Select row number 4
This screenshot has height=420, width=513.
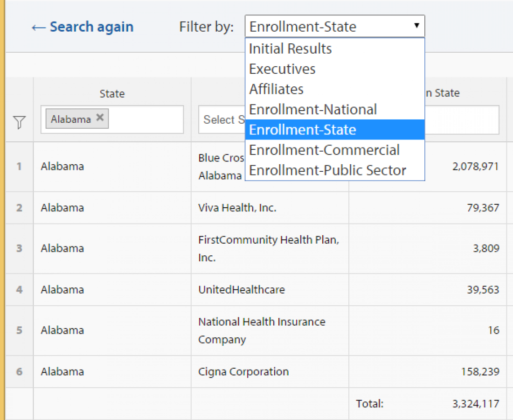pos(19,290)
